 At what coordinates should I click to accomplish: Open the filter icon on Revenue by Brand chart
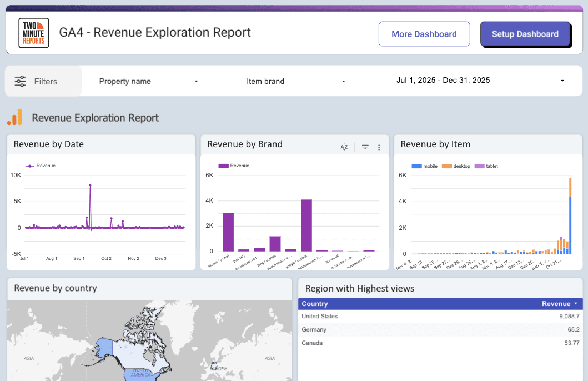[365, 147]
